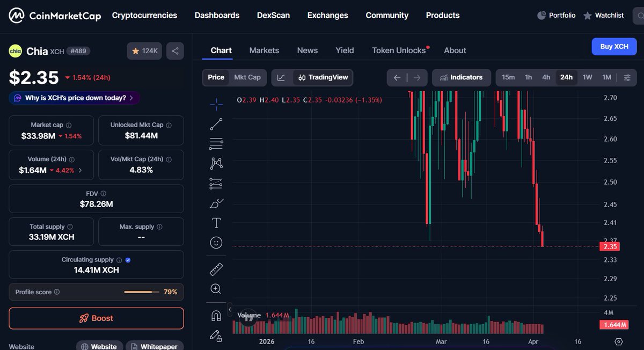Select the trend line drawing tool
Viewport: 644px width, 350px height.
[216, 124]
